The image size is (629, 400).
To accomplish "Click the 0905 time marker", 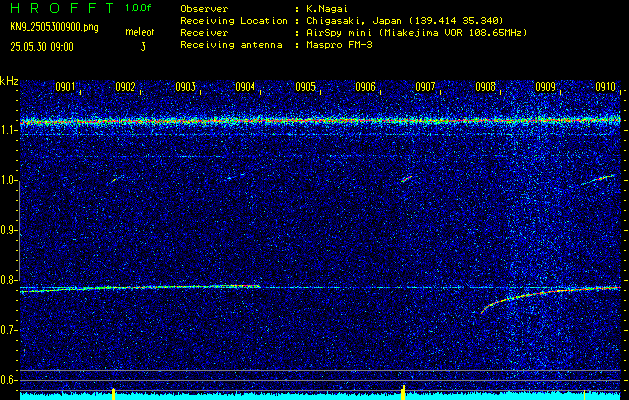I will point(305,87).
